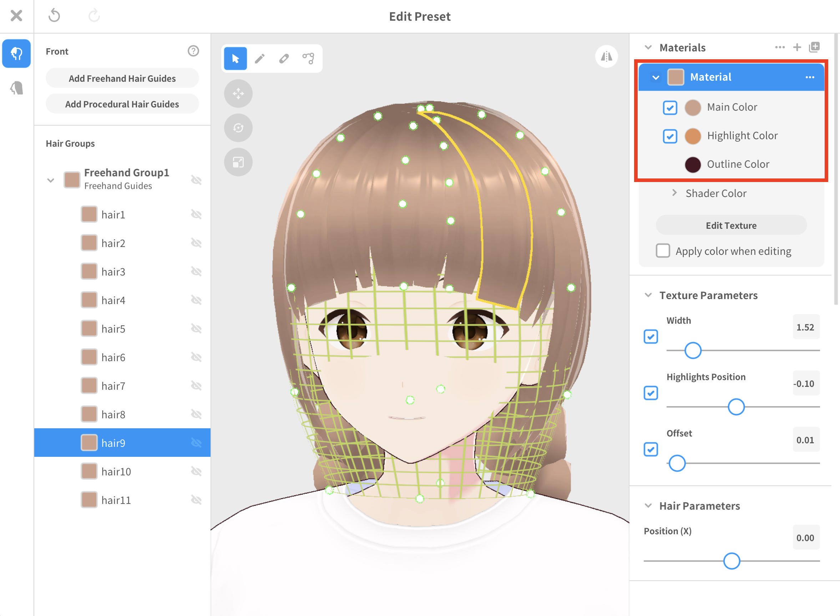The height and width of the screenshot is (616, 840).
Task: Toggle the mirror symmetry icon
Action: pos(607,57)
